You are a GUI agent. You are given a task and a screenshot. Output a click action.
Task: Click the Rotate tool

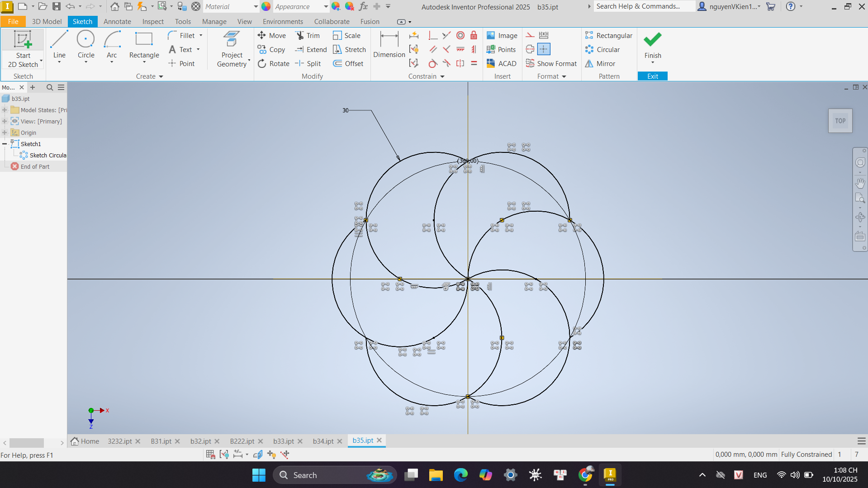point(274,63)
